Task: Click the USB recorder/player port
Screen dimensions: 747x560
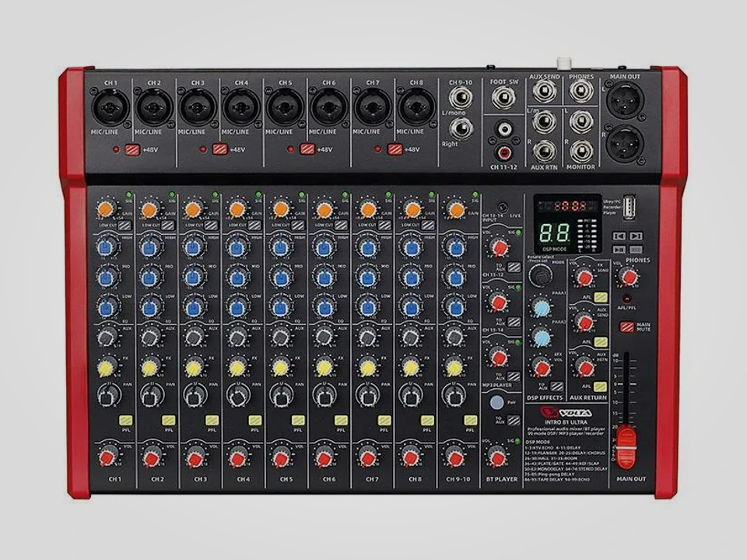Action: coord(631,207)
